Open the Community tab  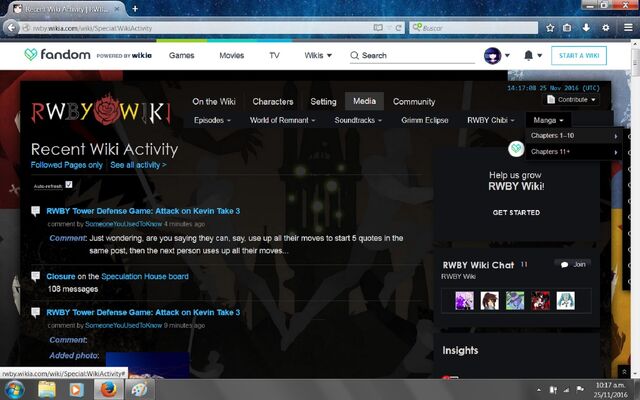(x=414, y=102)
